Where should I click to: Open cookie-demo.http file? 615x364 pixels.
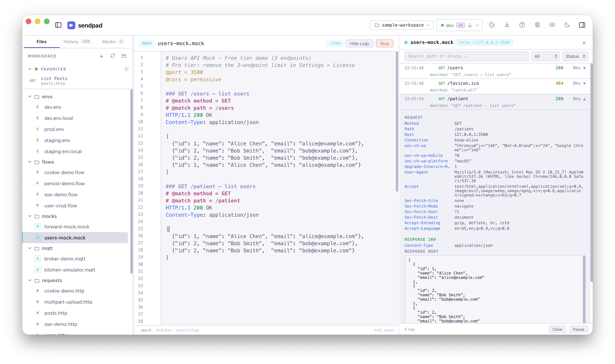(x=64, y=291)
